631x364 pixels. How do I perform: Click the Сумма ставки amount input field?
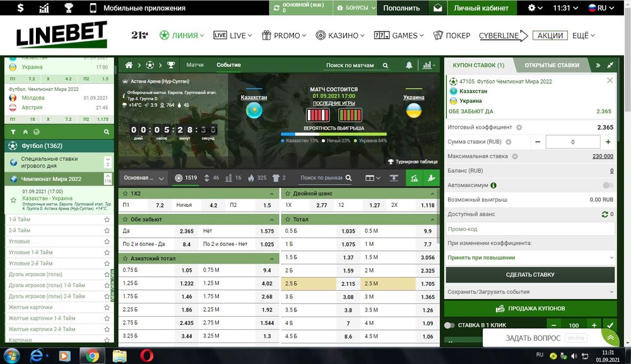point(573,142)
